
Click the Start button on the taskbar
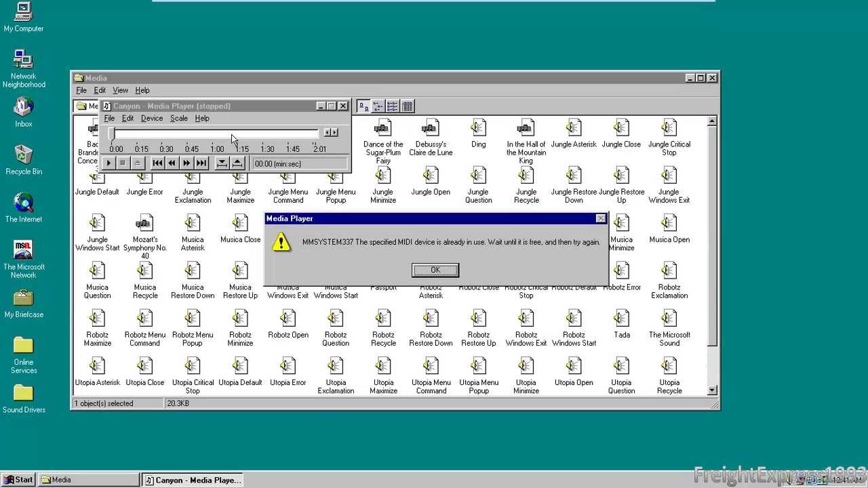pyautogui.click(x=19, y=480)
